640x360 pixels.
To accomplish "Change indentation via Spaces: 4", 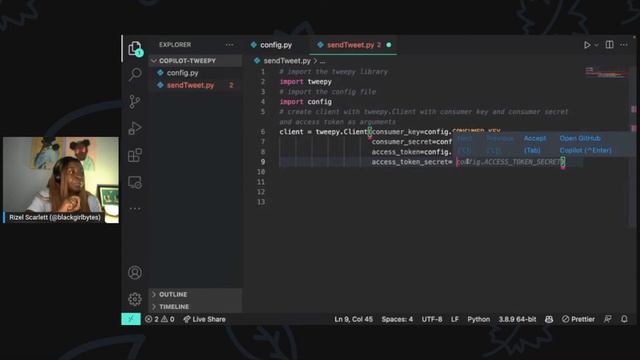I will pos(397,319).
